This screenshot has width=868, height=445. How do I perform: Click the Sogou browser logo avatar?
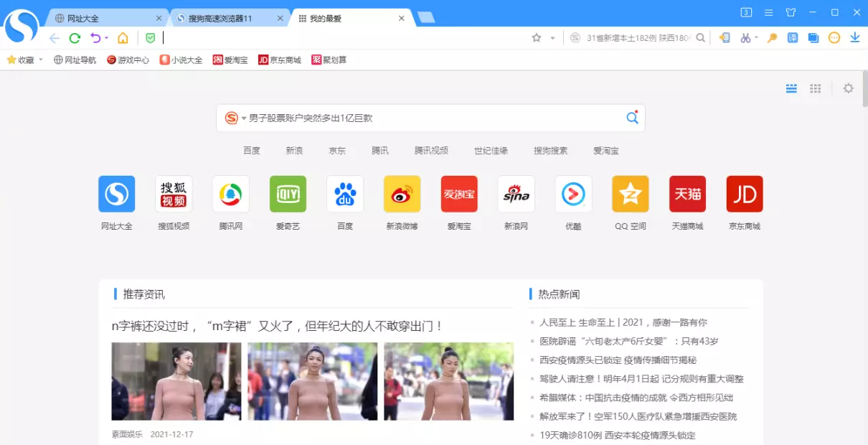(x=22, y=27)
